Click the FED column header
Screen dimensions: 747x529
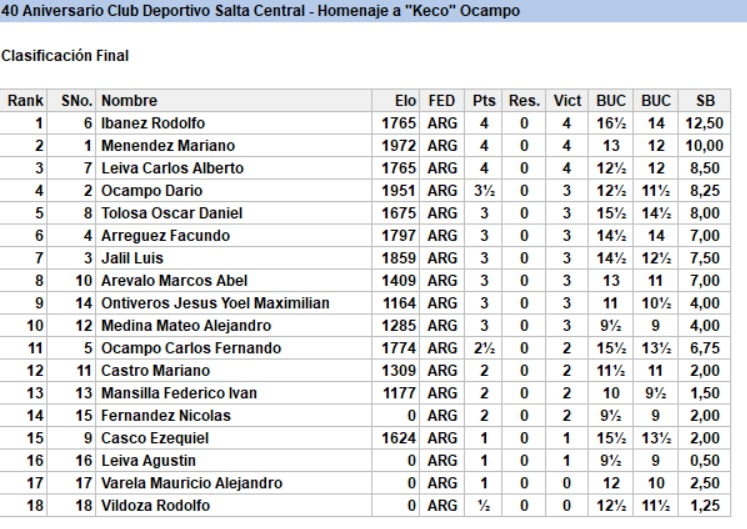point(443,101)
